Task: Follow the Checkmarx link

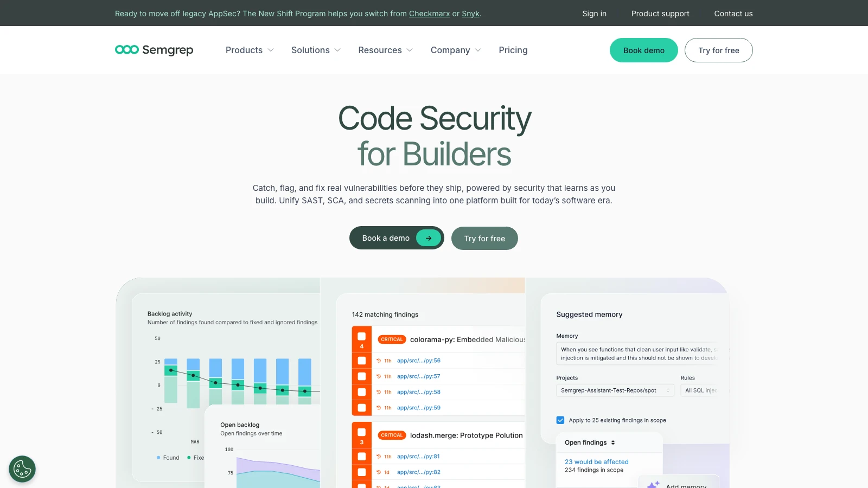Action: [x=430, y=14]
